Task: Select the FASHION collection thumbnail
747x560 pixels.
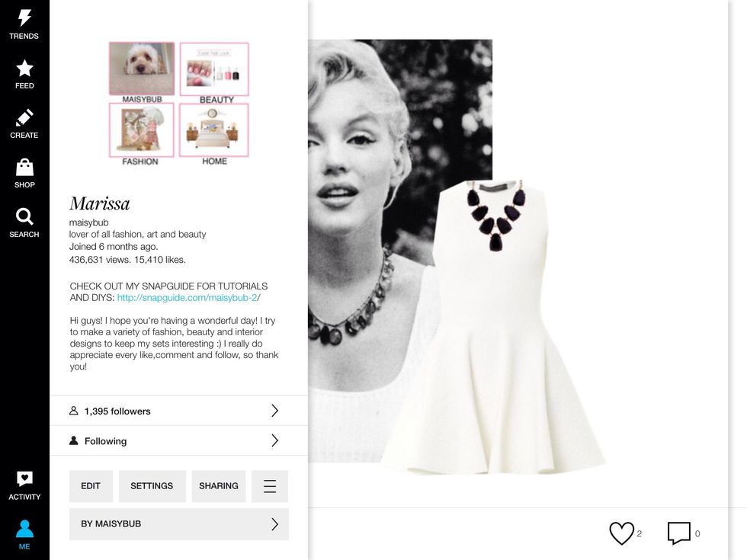Action: (142, 130)
